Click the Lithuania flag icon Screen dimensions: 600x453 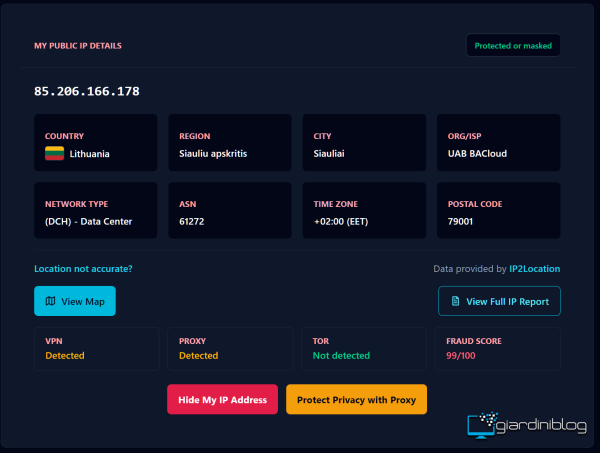[54, 153]
